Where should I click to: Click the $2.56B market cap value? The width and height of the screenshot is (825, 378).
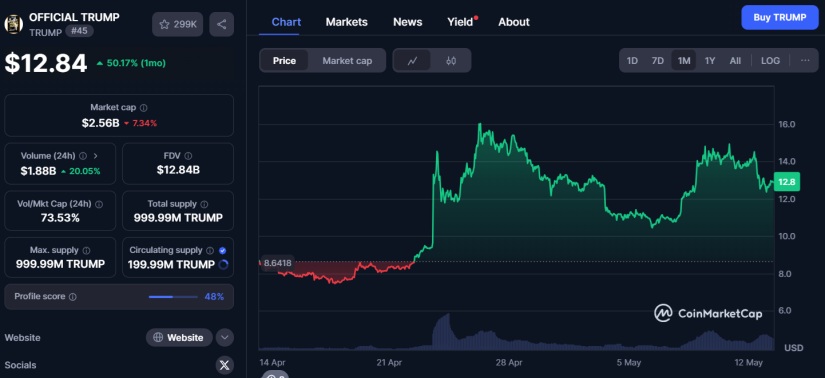[100, 123]
